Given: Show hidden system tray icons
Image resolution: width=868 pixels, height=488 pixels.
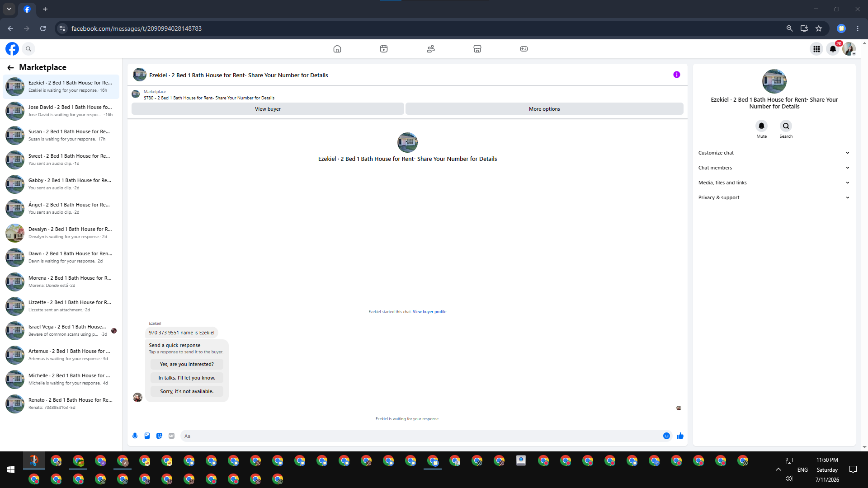Looking at the screenshot, I should 778,469.
